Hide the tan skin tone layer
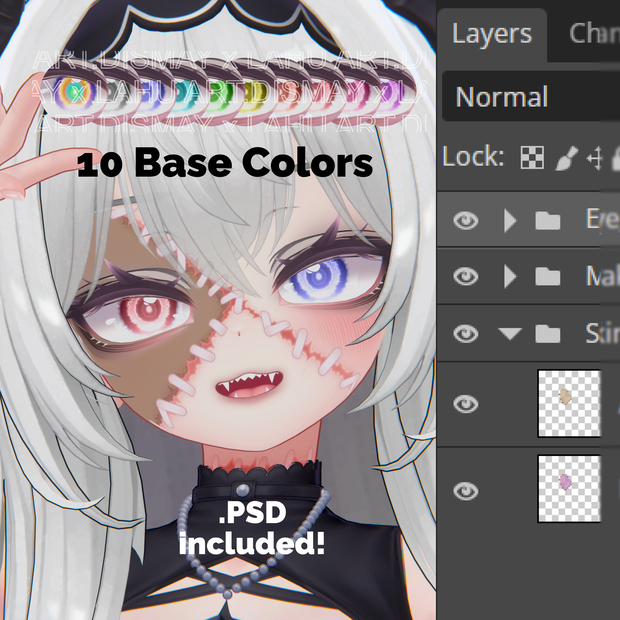Screen dimensions: 620x620 466,404
